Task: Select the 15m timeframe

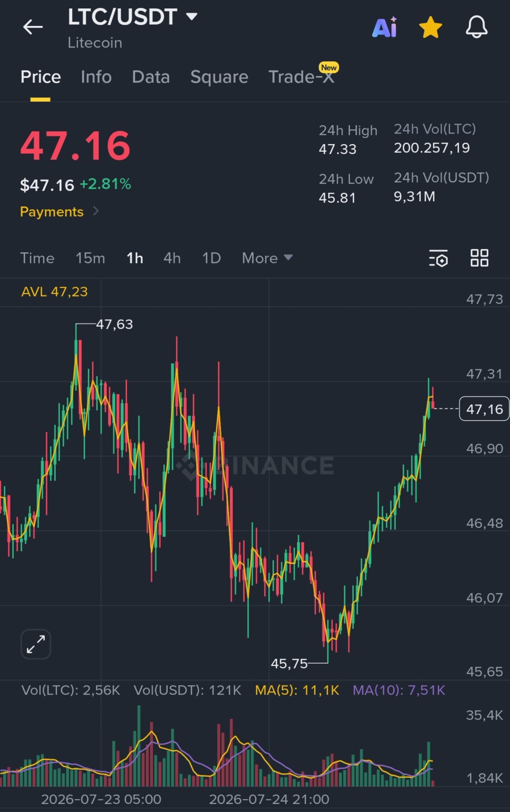Action: click(90, 258)
